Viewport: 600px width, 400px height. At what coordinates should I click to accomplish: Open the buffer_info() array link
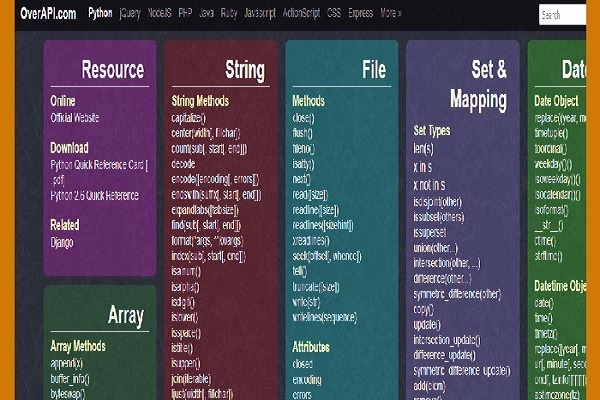(x=70, y=379)
